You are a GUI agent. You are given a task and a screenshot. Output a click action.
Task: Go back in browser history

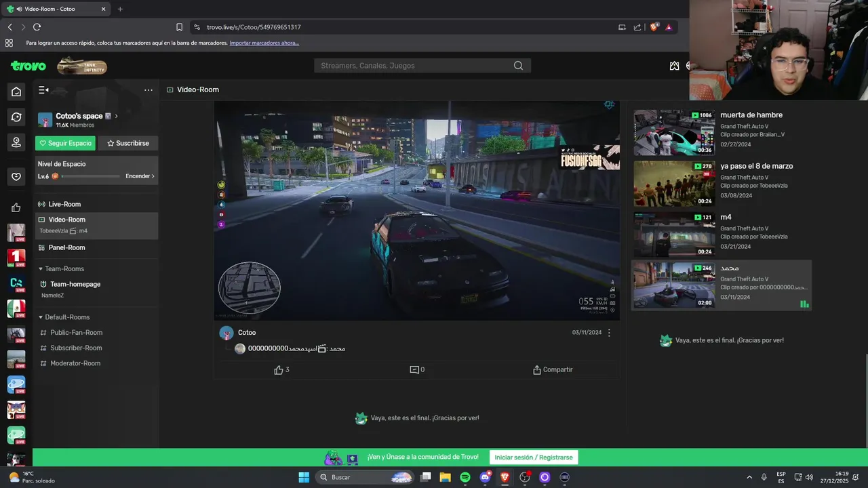[x=10, y=27]
